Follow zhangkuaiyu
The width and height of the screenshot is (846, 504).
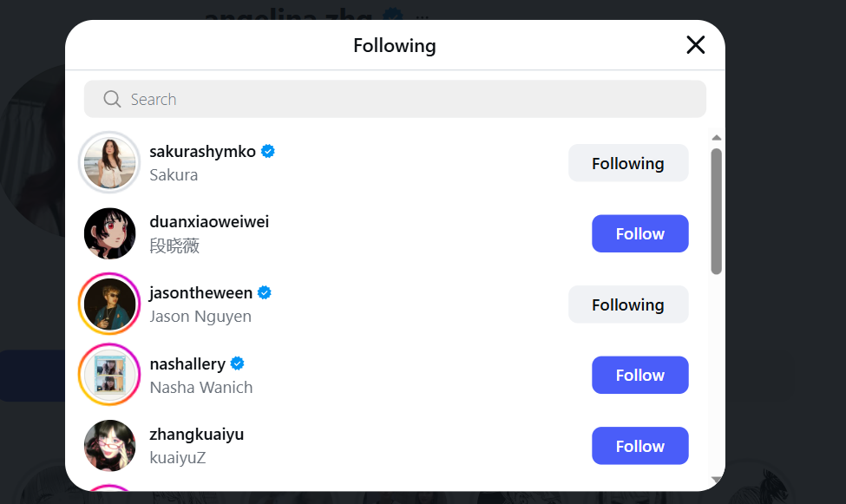[x=639, y=446]
